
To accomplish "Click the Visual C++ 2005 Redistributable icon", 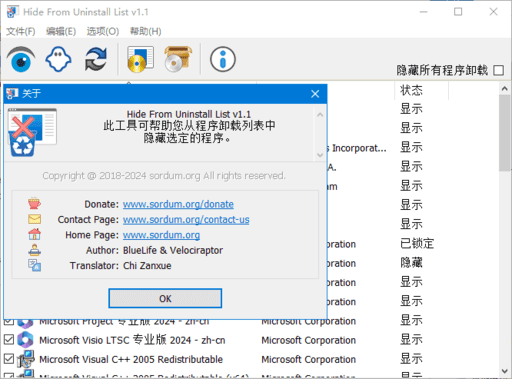I will click(25, 359).
